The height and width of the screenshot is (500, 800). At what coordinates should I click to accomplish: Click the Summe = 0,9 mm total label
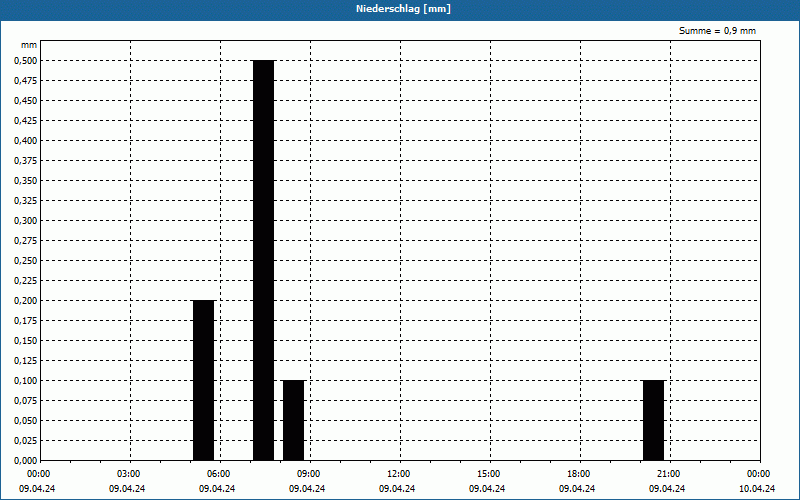coord(717,31)
